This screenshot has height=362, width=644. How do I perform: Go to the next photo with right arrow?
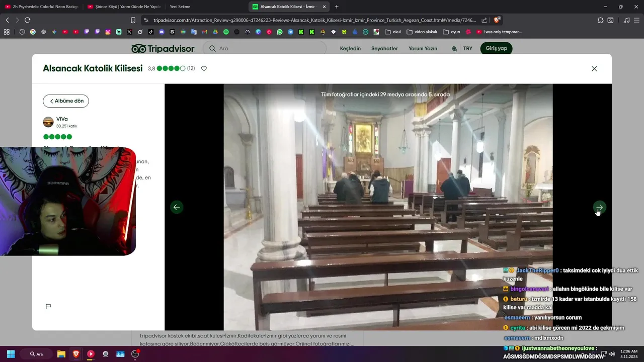(599, 207)
